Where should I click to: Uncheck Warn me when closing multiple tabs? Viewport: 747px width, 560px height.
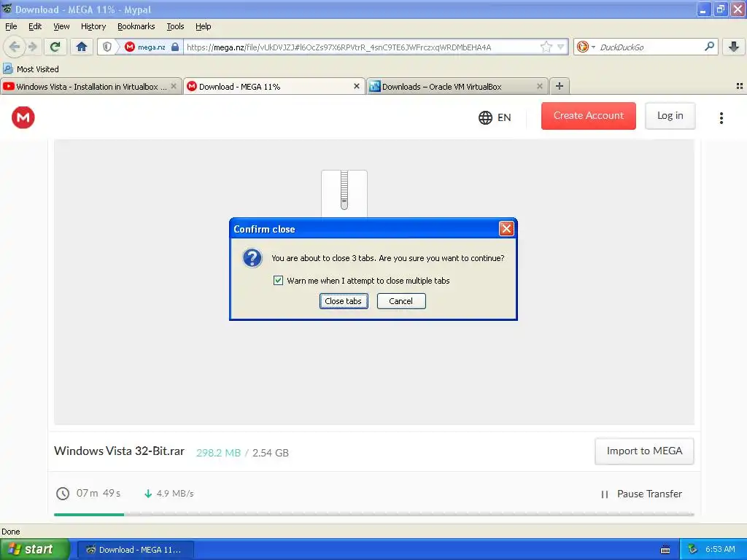[278, 281]
